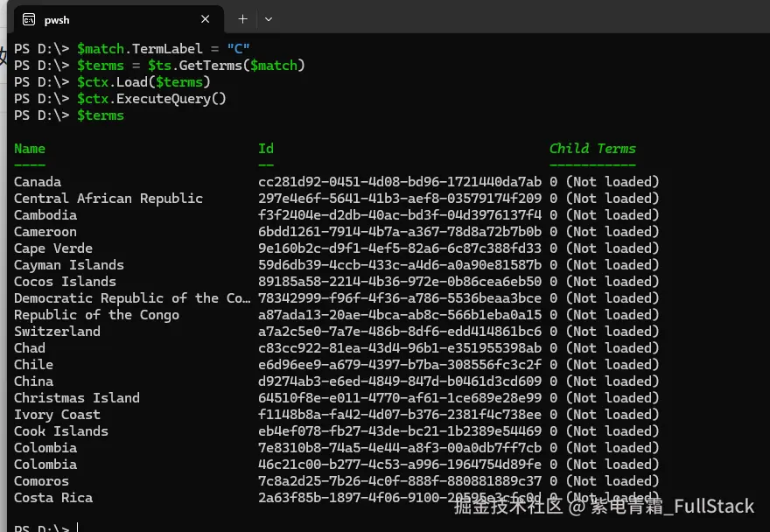Viewport: 770px width, 532px height.
Task: Click Child Terms value in China row
Action: pos(605,381)
